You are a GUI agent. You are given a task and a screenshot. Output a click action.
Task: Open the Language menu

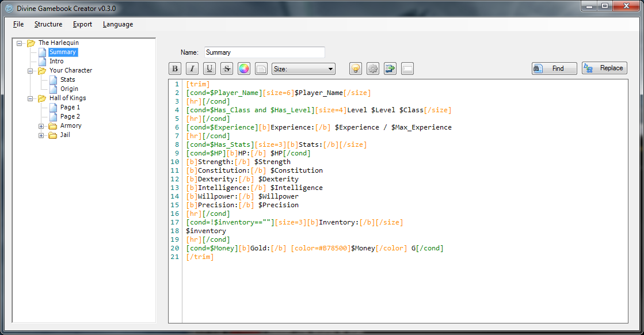click(118, 24)
